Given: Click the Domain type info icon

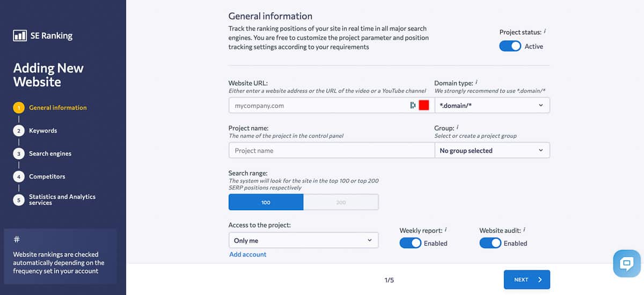Looking at the screenshot, I should [x=477, y=83].
